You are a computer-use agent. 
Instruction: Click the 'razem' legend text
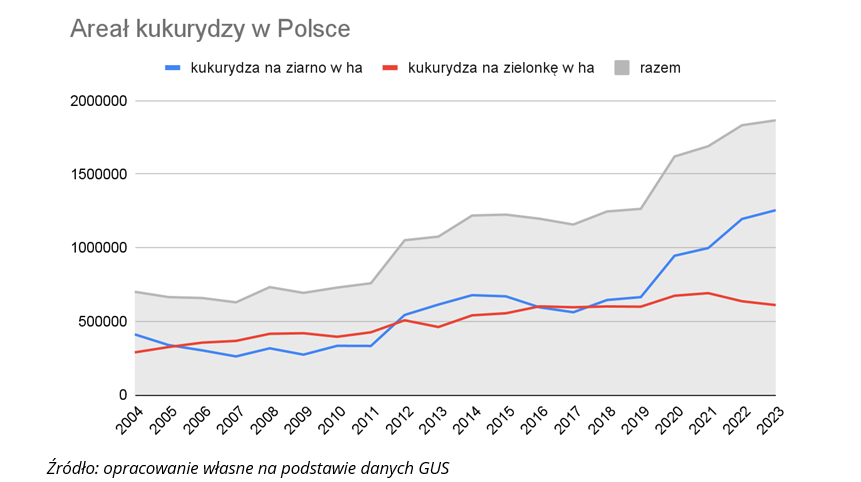662,68
